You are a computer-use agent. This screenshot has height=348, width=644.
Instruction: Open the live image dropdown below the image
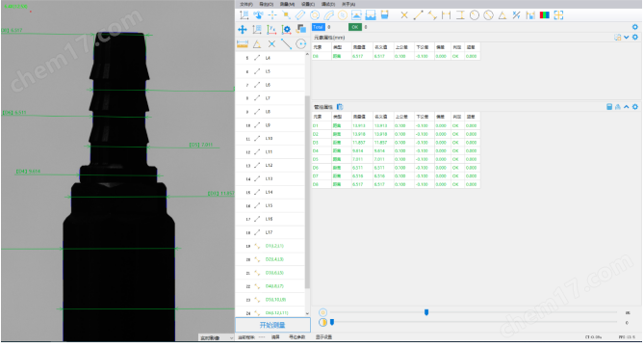click(x=217, y=337)
